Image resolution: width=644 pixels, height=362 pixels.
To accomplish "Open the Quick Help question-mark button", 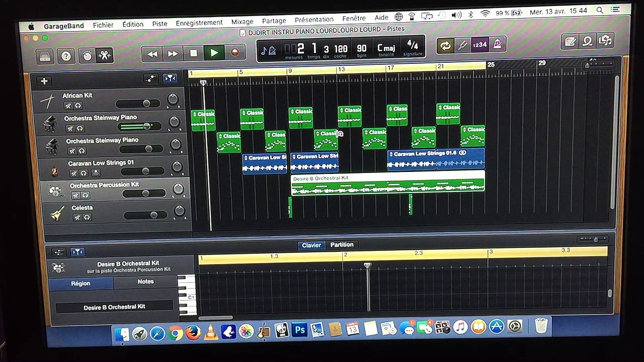I will tap(66, 56).
